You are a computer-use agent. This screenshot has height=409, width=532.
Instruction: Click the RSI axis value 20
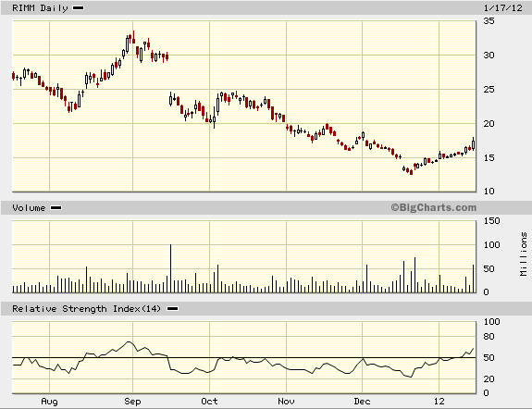click(x=489, y=378)
